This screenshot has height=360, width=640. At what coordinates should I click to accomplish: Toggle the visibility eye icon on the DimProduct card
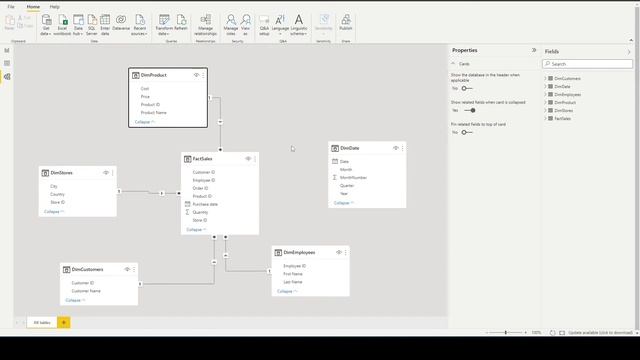tap(196, 75)
